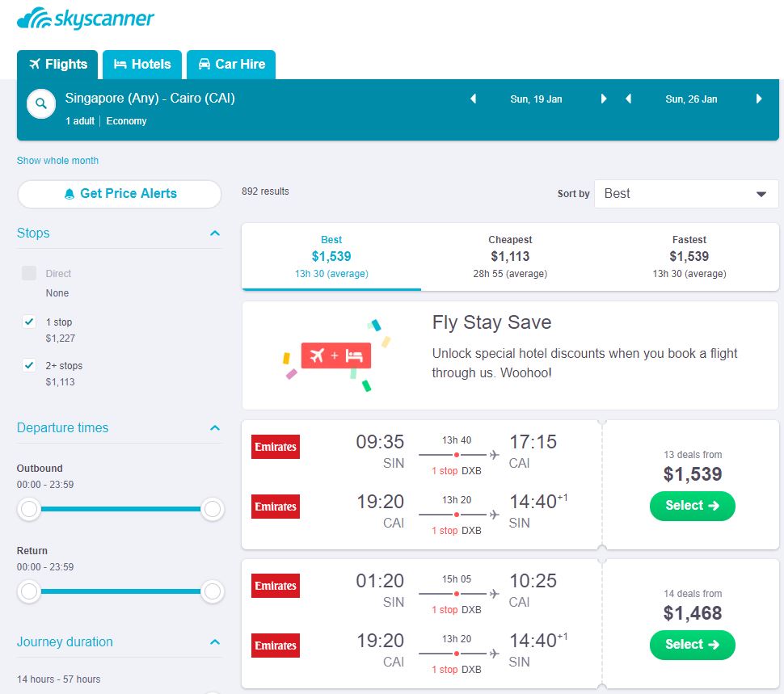Image resolution: width=784 pixels, height=694 pixels.
Task: Click the Outbound slider left handle
Action: pyautogui.click(x=30, y=509)
